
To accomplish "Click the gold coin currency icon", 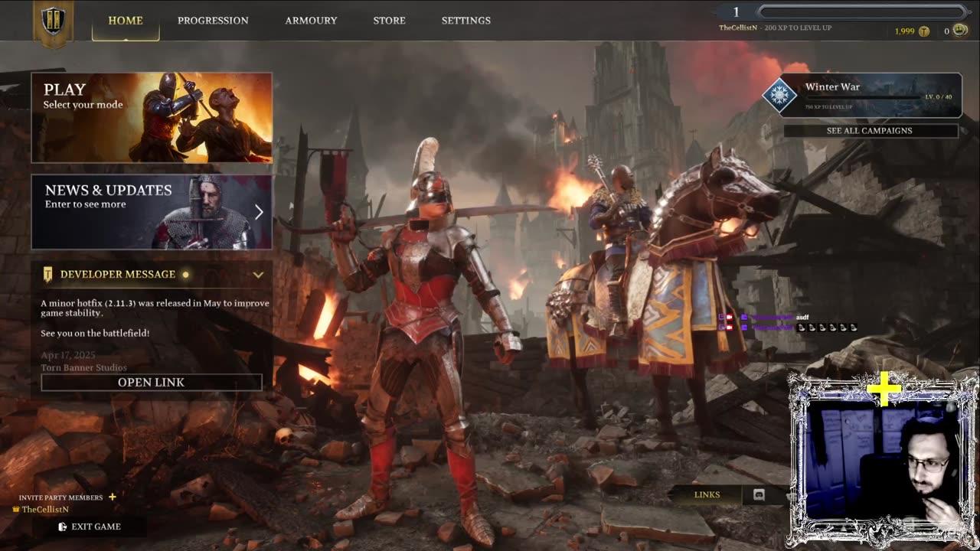I will point(924,31).
